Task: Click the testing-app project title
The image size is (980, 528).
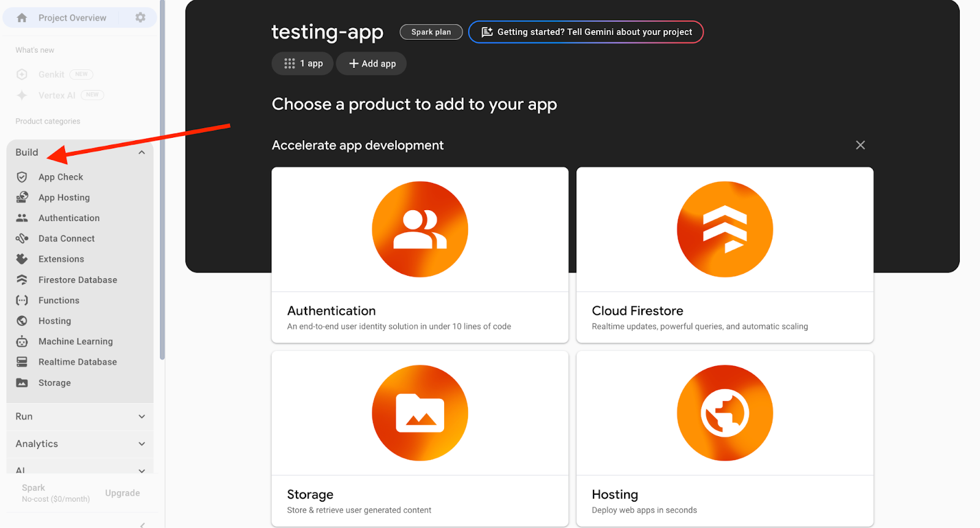Action: click(328, 32)
